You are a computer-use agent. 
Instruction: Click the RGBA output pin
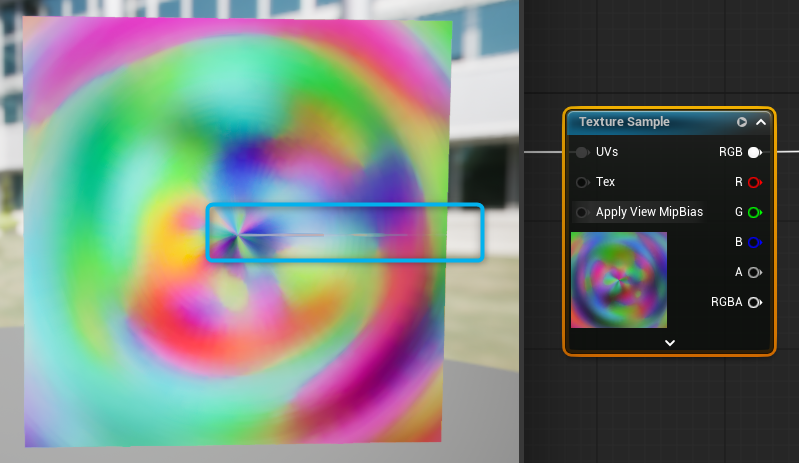pos(754,302)
